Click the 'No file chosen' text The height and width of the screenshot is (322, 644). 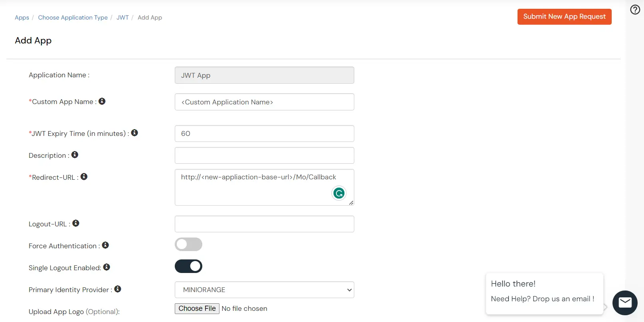[x=245, y=308]
